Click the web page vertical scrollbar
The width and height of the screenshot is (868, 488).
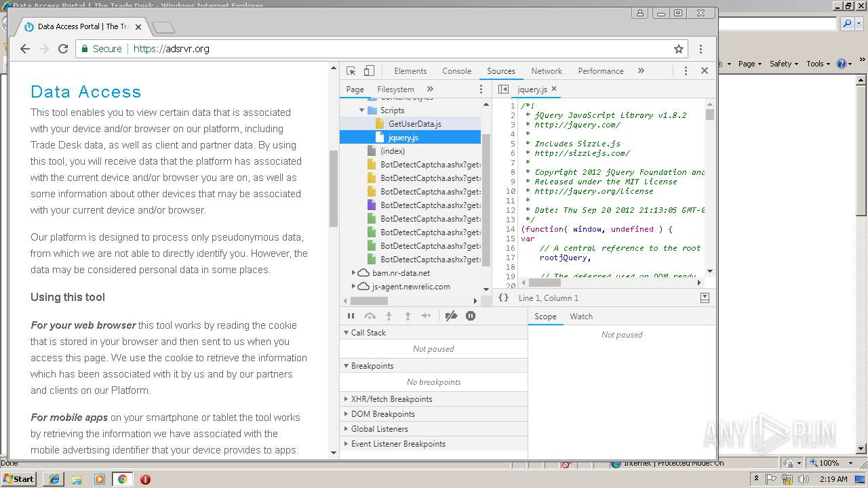(x=333, y=188)
